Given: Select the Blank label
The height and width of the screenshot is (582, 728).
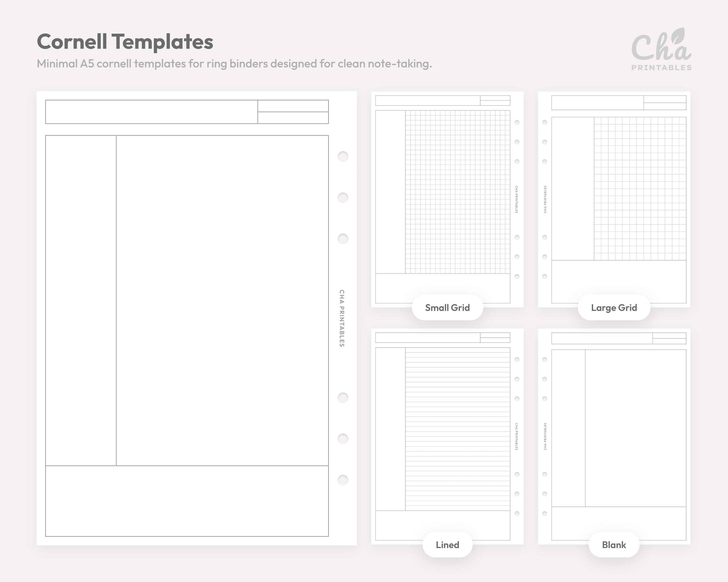Looking at the screenshot, I should click(x=614, y=545).
